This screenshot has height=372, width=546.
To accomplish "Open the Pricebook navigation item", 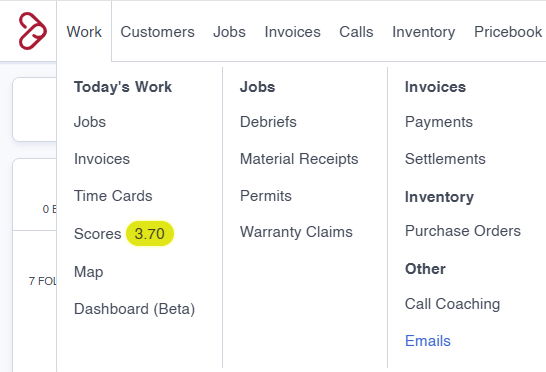I will coord(508,32).
